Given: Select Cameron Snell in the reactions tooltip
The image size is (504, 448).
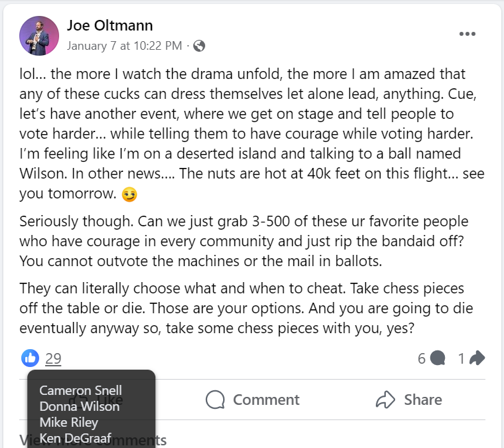Looking at the screenshot, I should (80, 390).
